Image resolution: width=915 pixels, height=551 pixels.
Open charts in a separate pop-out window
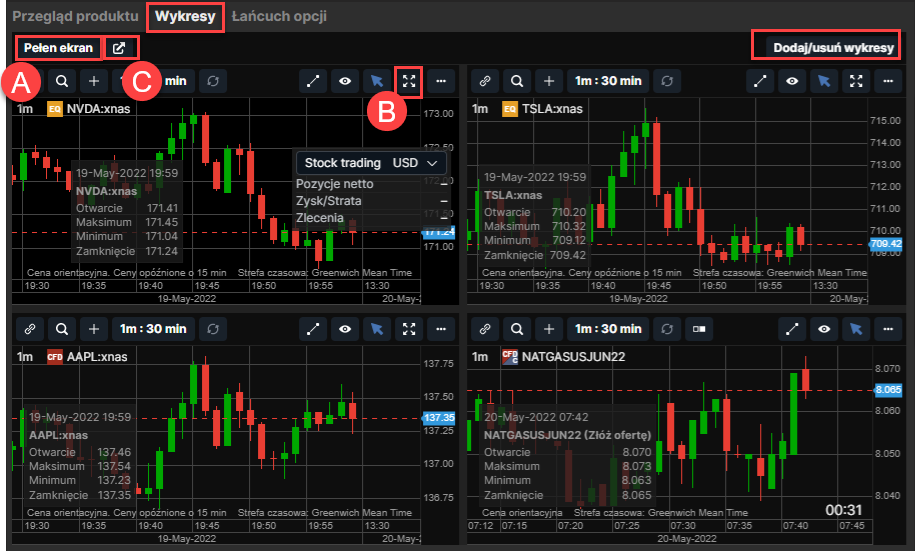click(x=119, y=48)
